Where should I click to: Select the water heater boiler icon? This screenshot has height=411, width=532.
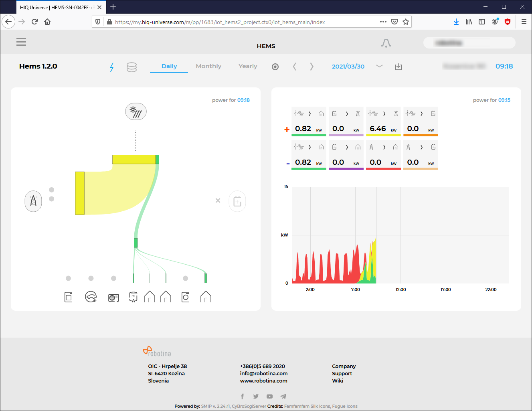tap(133, 297)
